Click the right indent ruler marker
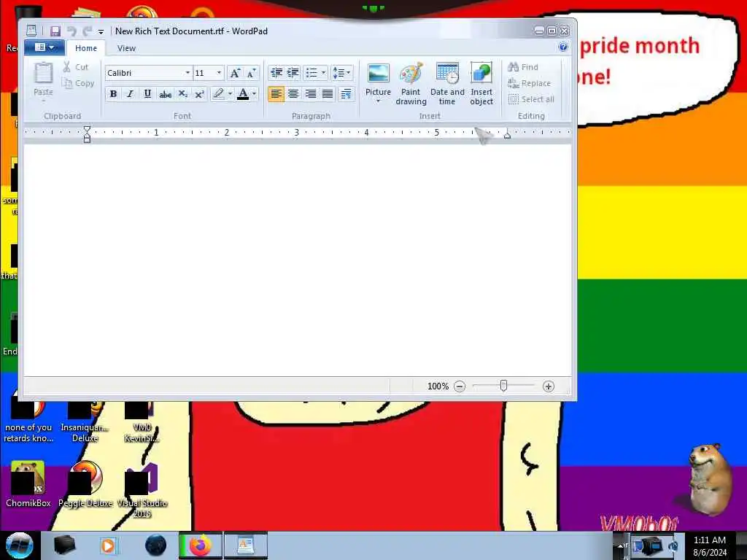The width and height of the screenshot is (747, 560). [x=508, y=135]
